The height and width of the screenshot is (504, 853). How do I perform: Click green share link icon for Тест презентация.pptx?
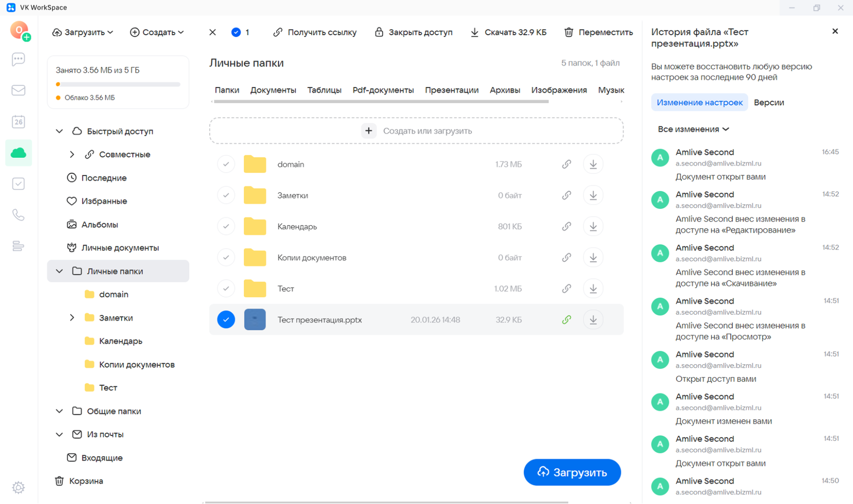click(566, 320)
